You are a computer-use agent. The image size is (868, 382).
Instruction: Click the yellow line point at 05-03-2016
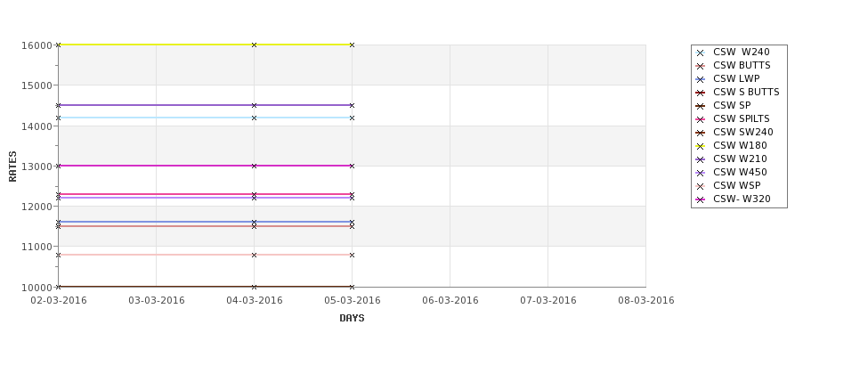[352, 45]
